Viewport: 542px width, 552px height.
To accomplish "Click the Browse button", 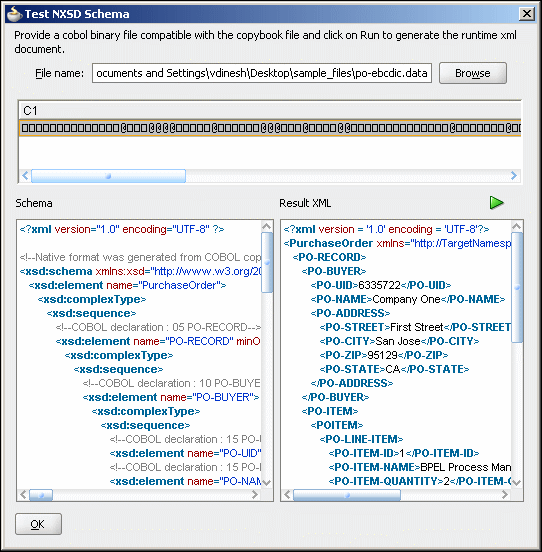I will click(x=473, y=73).
